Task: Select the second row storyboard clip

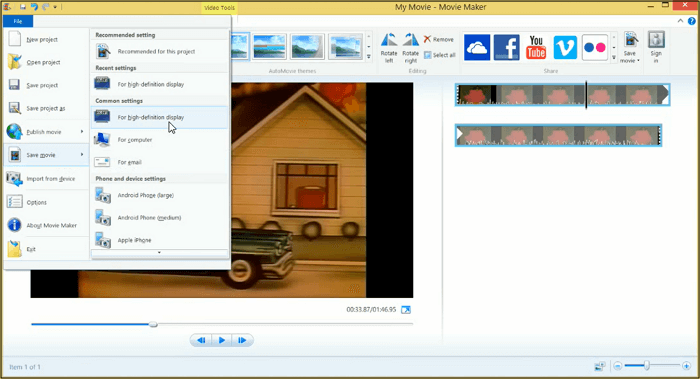Action: coord(558,135)
